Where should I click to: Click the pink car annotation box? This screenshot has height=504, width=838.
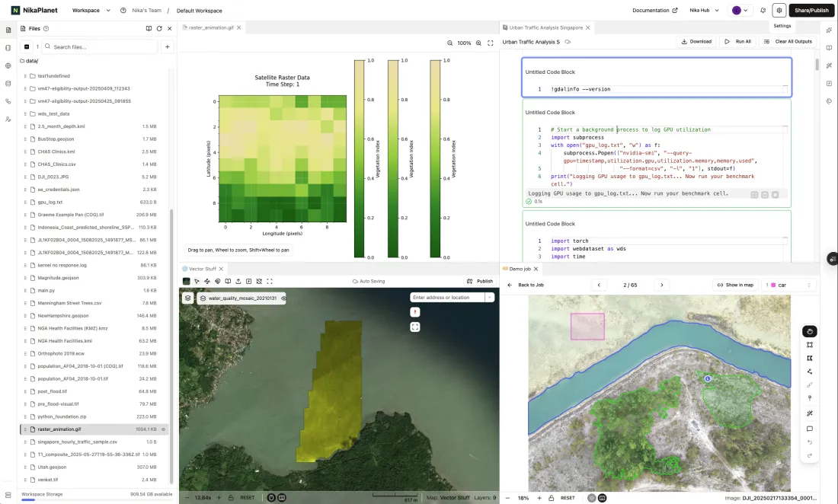(x=587, y=326)
